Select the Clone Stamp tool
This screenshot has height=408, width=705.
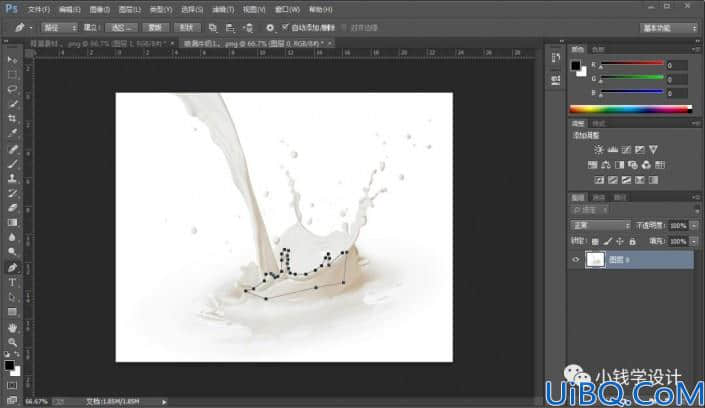tap(12, 178)
